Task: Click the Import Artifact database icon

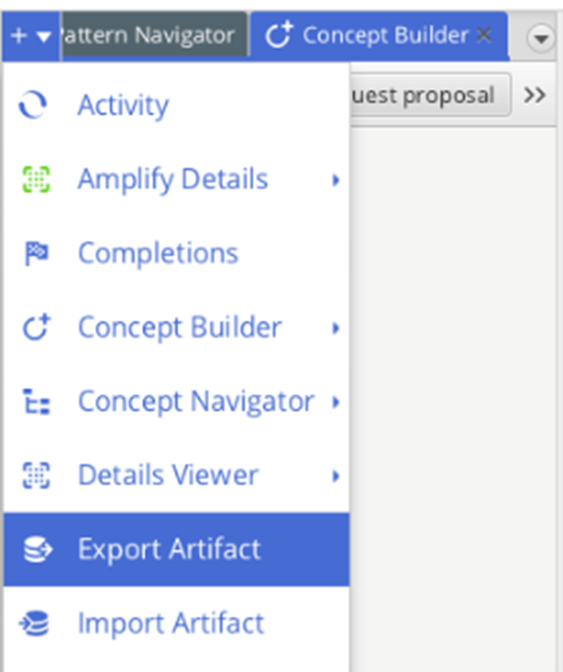Action: pos(34,624)
